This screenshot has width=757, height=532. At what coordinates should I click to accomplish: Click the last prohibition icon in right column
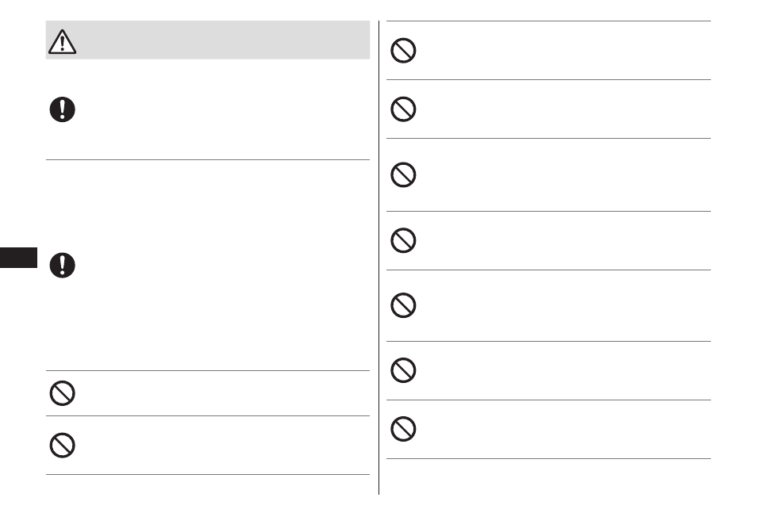(403, 429)
